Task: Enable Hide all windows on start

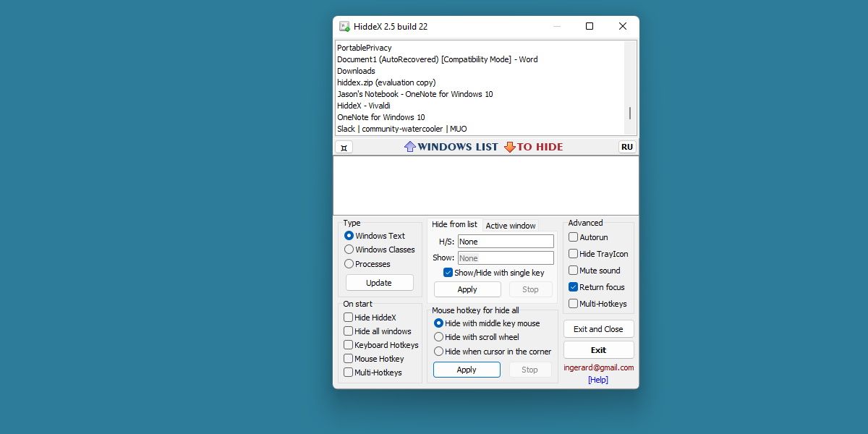Action: tap(349, 331)
